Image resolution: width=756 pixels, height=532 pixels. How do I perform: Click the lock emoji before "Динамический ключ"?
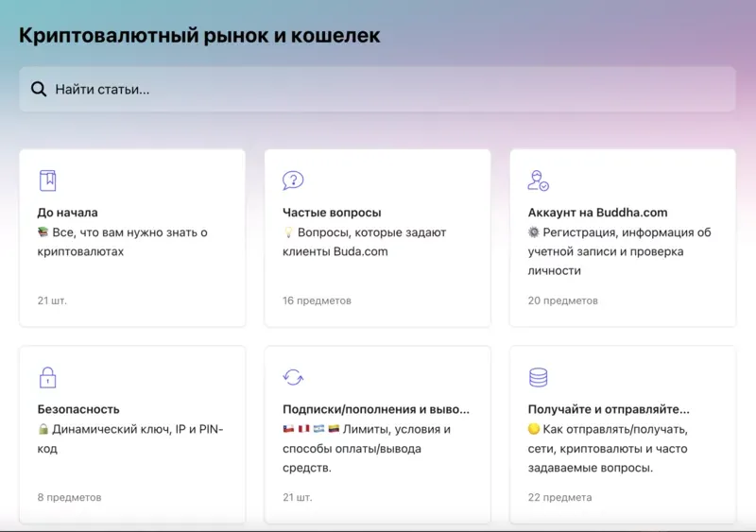(x=43, y=429)
